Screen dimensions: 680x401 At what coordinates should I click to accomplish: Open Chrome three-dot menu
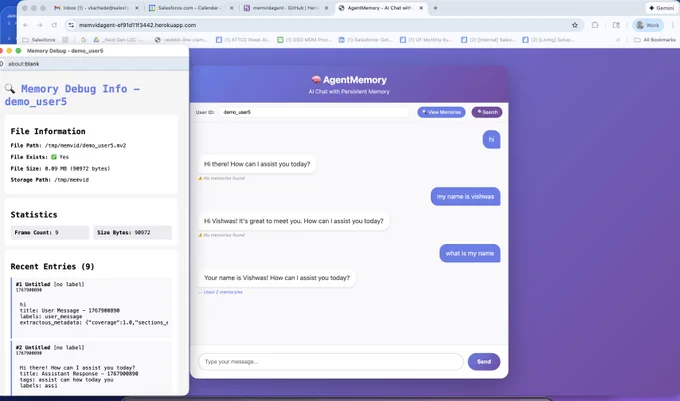point(673,25)
